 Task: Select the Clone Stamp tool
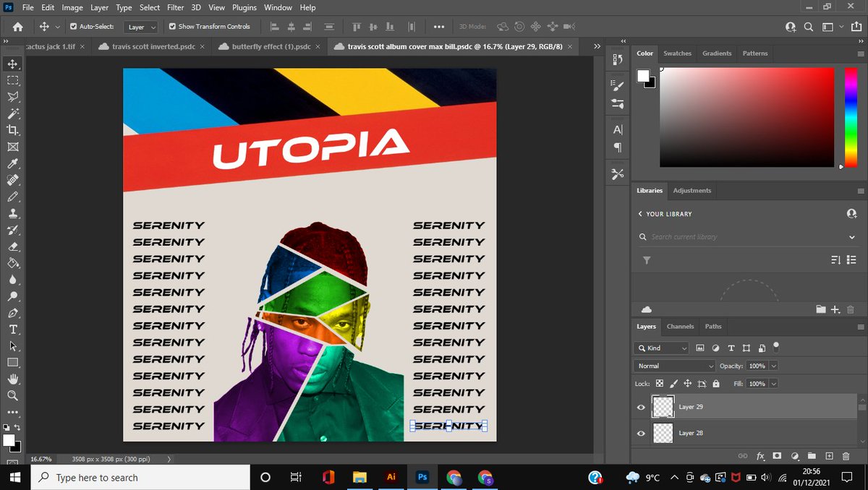click(x=12, y=213)
